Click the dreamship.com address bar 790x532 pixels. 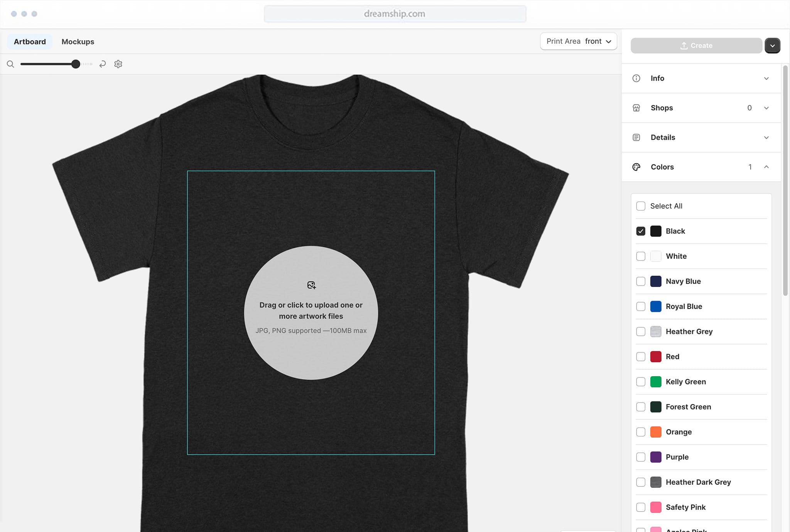tap(395, 14)
